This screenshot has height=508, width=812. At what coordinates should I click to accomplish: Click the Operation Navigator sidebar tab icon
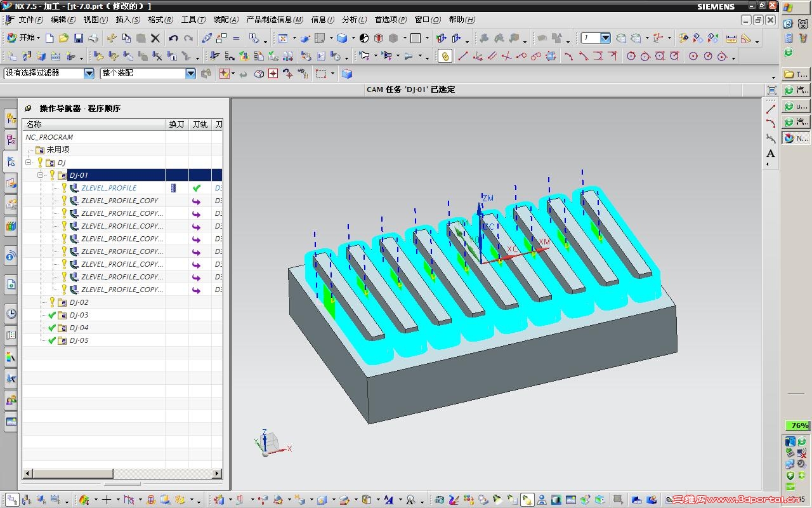(x=11, y=161)
